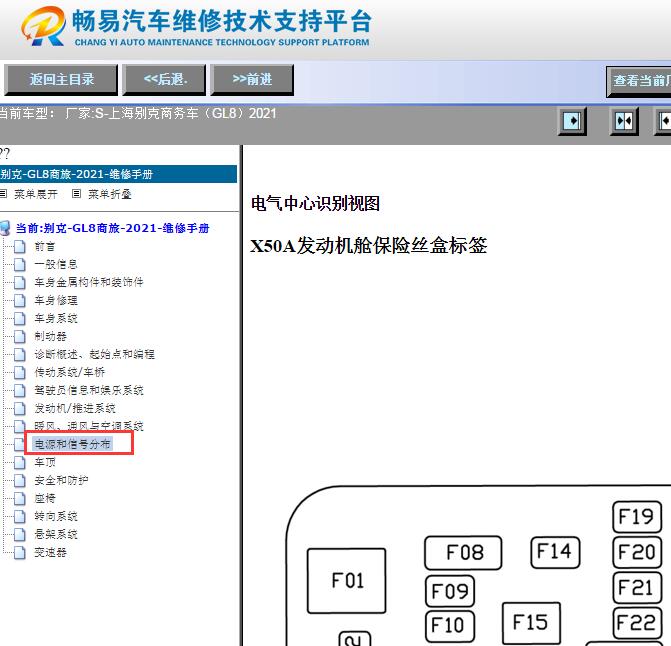Open 暖风、通风与空调系统 chapter

point(89,426)
